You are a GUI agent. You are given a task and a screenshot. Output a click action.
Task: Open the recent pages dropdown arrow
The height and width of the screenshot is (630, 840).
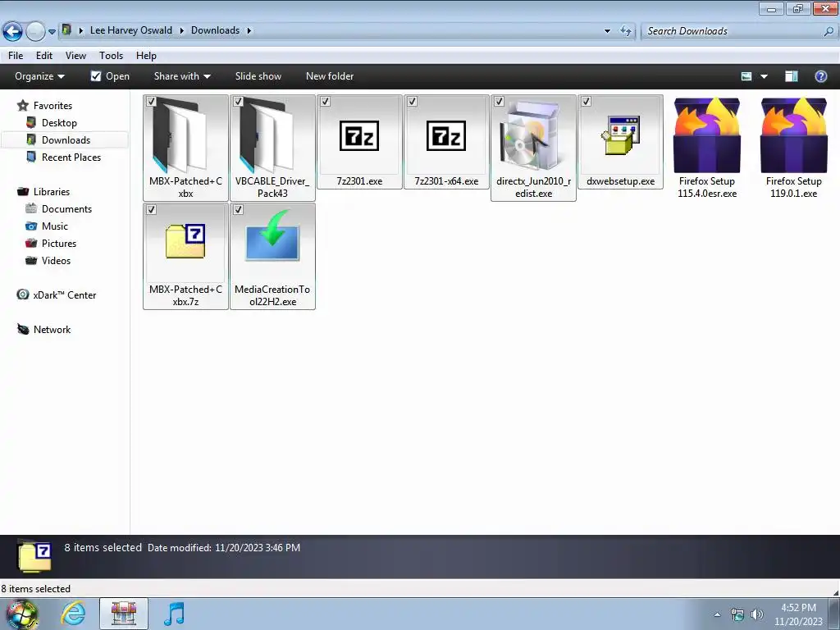click(52, 32)
